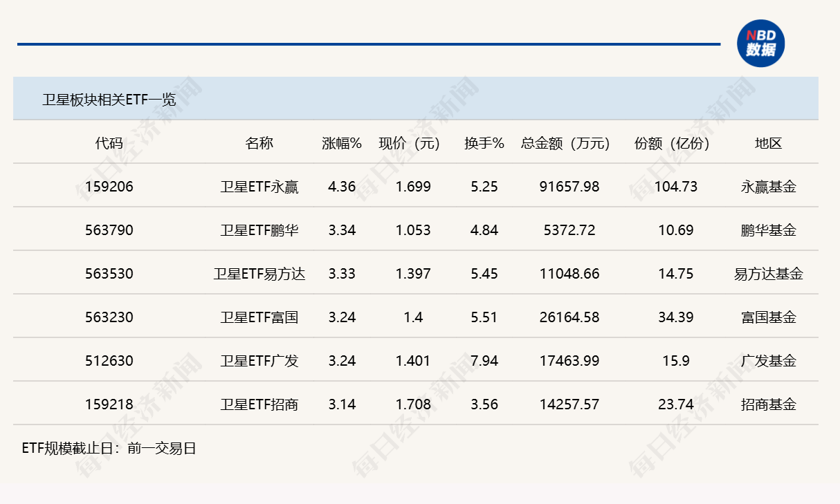
Task: Click name 卫星ETF永赢
Action: (x=259, y=187)
